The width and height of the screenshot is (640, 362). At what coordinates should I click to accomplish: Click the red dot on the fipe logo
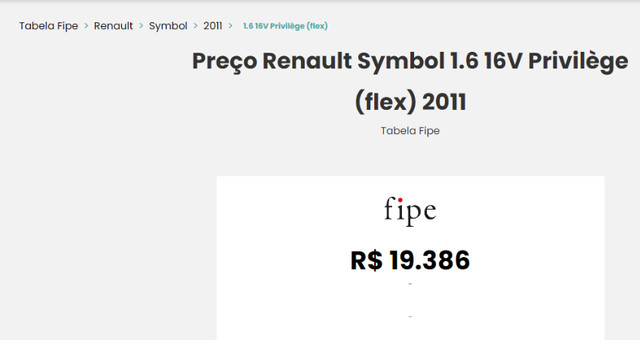click(x=400, y=200)
